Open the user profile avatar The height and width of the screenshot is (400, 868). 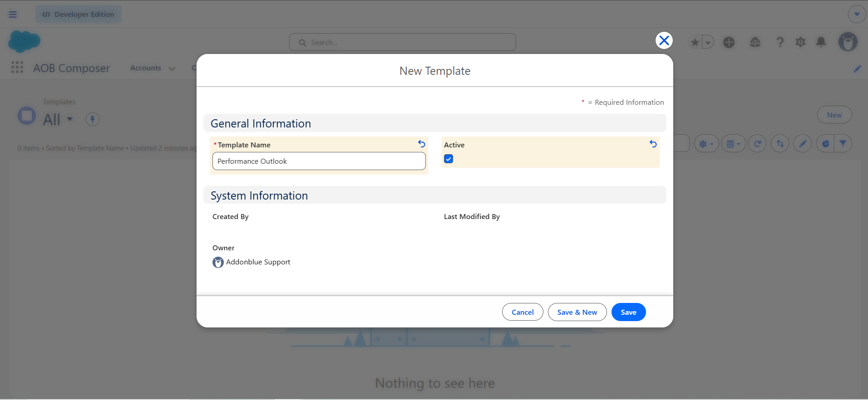848,42
